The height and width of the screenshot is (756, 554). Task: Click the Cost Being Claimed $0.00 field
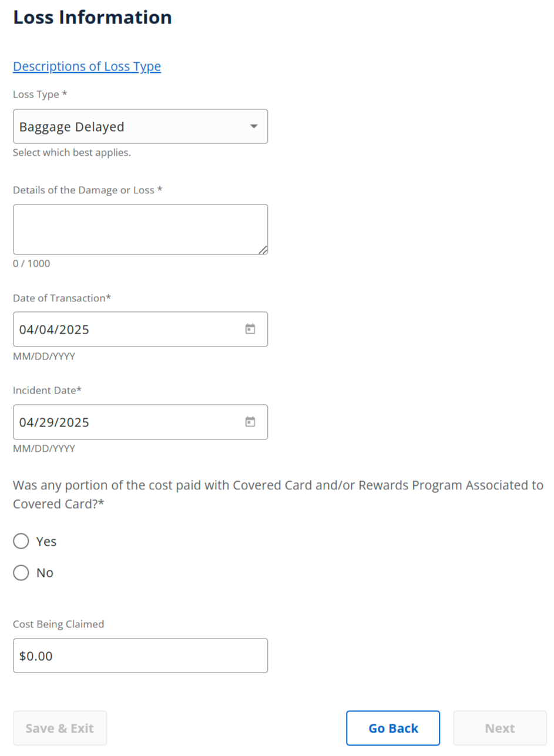click(140, 656)
